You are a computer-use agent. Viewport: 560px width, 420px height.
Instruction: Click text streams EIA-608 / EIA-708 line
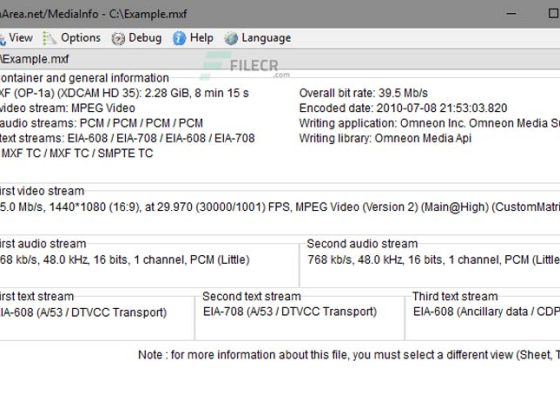[x=128, y=138]
